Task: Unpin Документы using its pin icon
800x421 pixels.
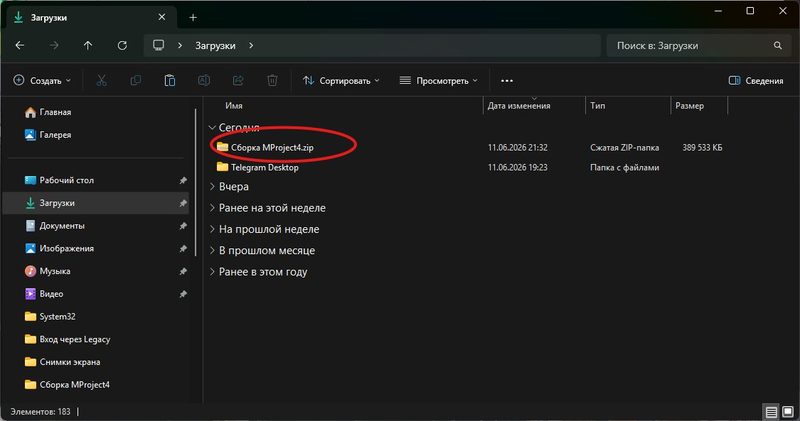Action: [183, 226]
